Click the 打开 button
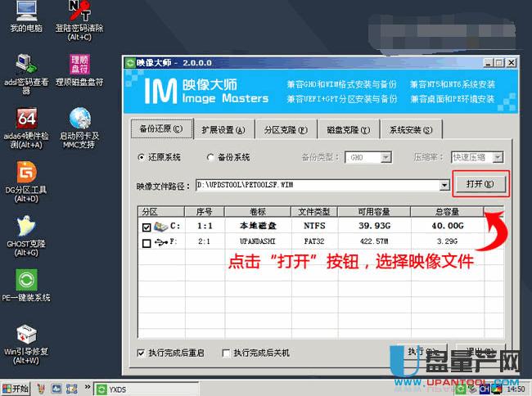 [x=480, y=184]
